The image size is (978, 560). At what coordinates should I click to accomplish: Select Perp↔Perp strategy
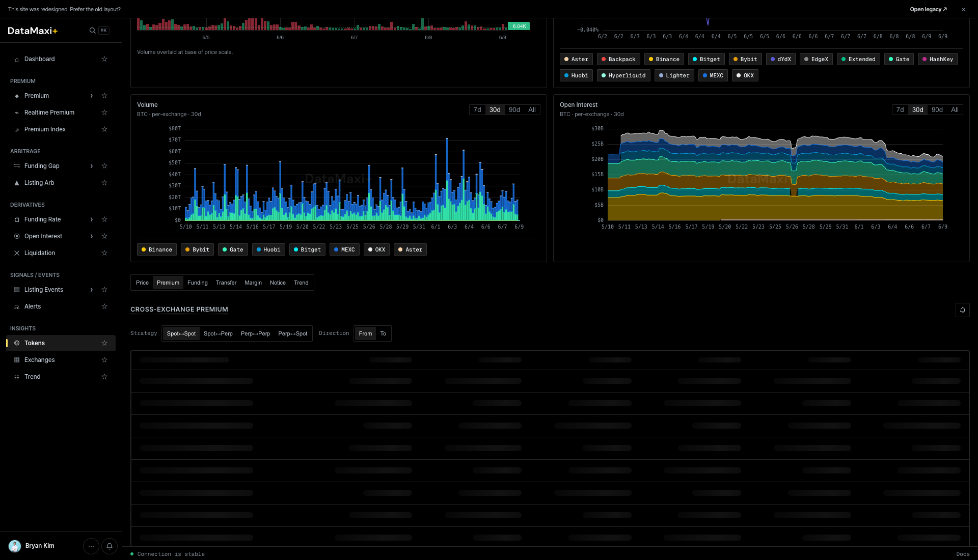click(x=255, y=333)
